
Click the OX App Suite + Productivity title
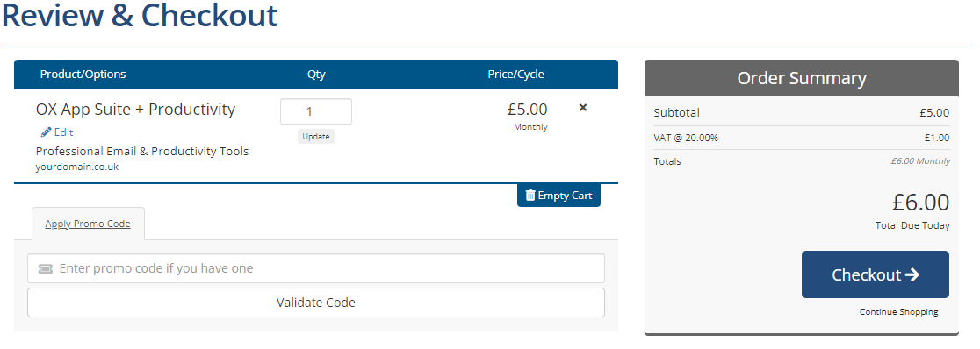(x=135, y=110)
